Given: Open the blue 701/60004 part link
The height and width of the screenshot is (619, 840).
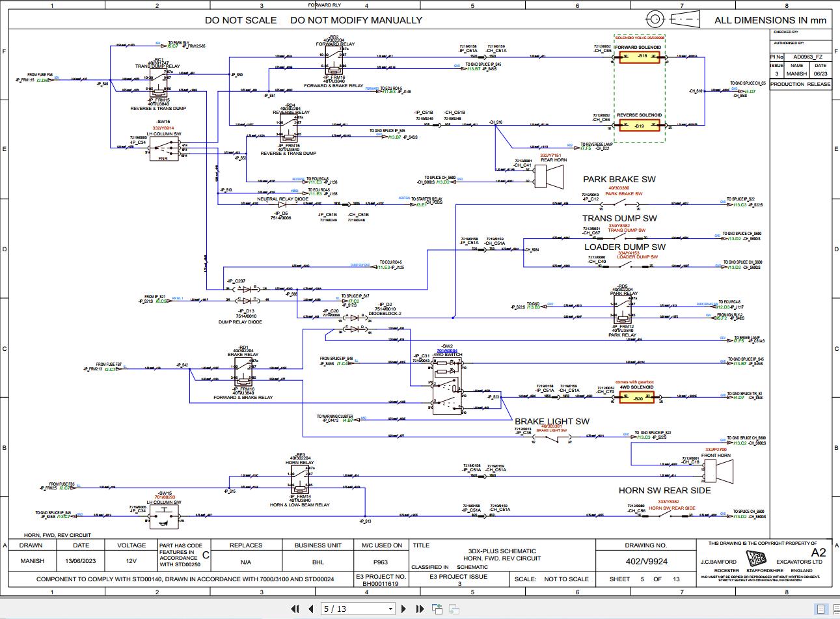Looking at the screenshot, I should [x=446, y=351].
